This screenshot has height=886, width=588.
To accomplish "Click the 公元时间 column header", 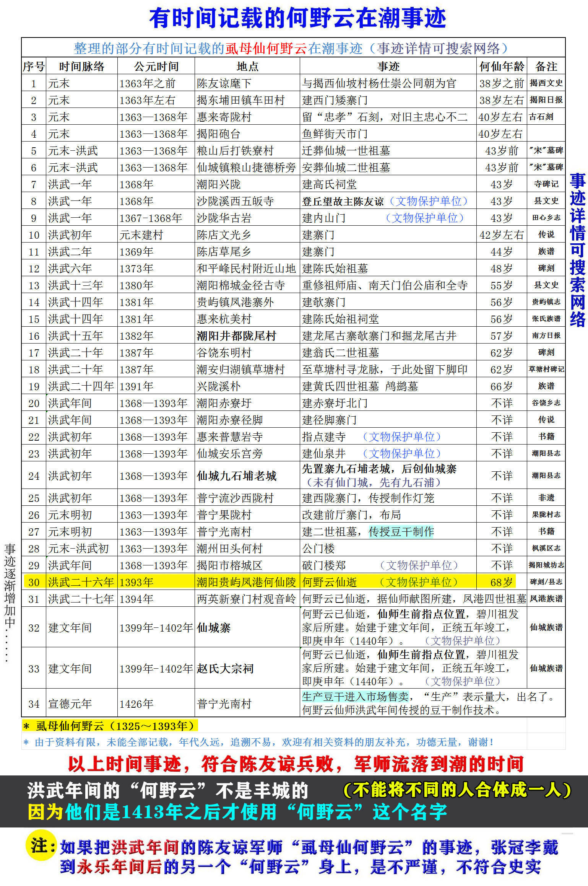I will (156, 67).
